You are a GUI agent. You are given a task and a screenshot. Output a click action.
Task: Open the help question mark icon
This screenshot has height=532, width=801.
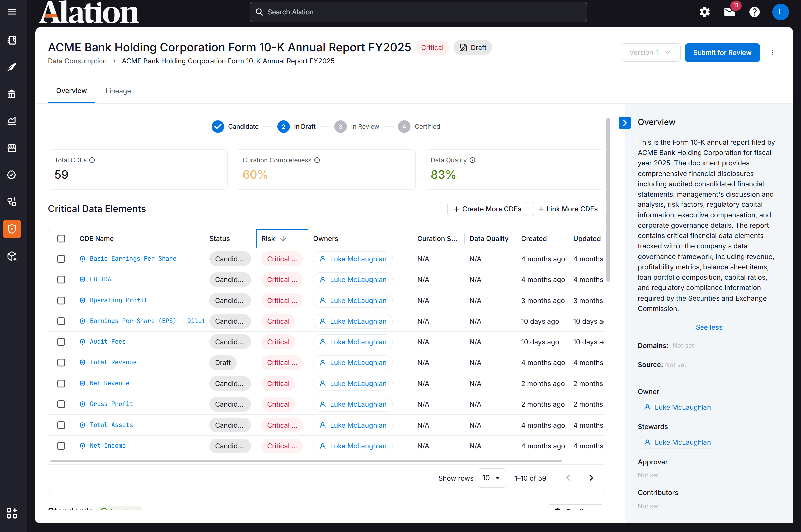pyautogui.click(x=754, y=12)
